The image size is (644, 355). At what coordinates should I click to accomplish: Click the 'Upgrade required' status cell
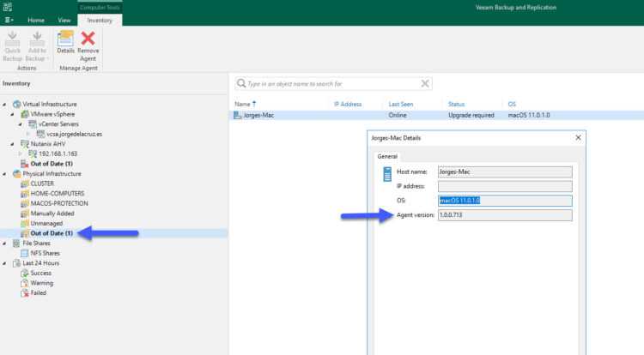pyautogui.click(x=471, y=115)
